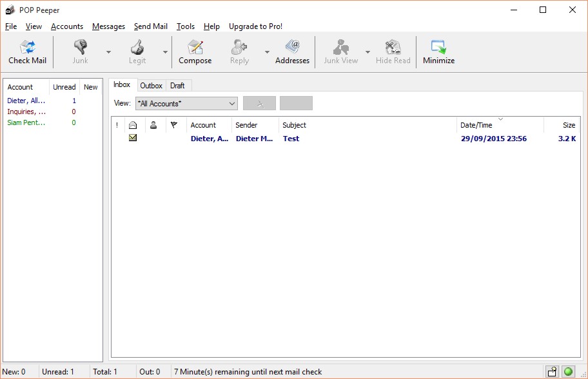Screen dimensions: 588x379
Task: Open the View menu
Action: tap(34, 26)
